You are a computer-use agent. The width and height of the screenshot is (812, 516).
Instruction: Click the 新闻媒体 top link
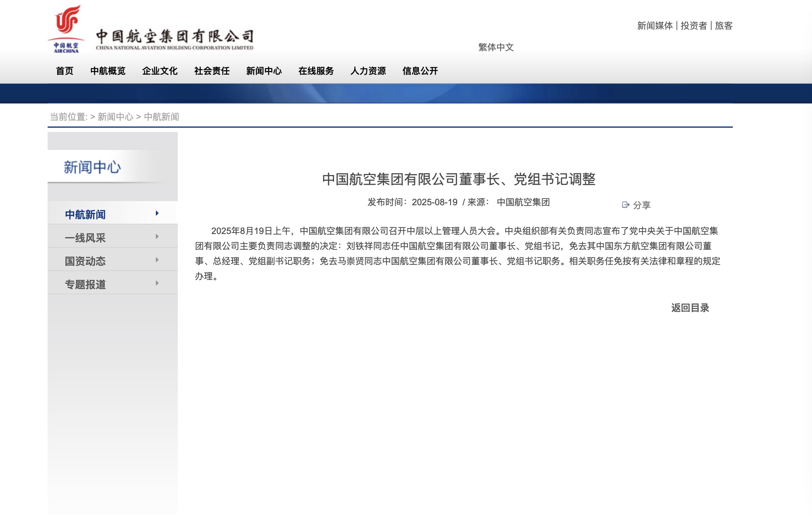655,26
